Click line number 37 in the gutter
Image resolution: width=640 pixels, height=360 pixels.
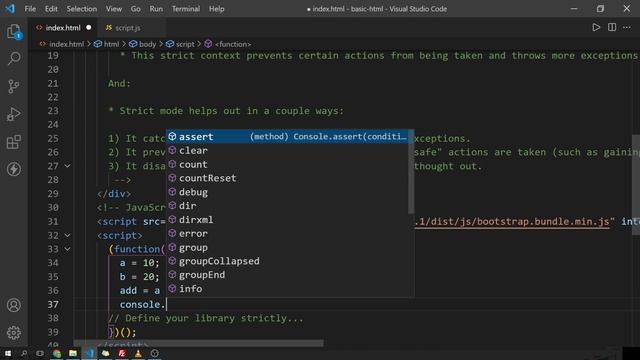[x=53, y=304]
